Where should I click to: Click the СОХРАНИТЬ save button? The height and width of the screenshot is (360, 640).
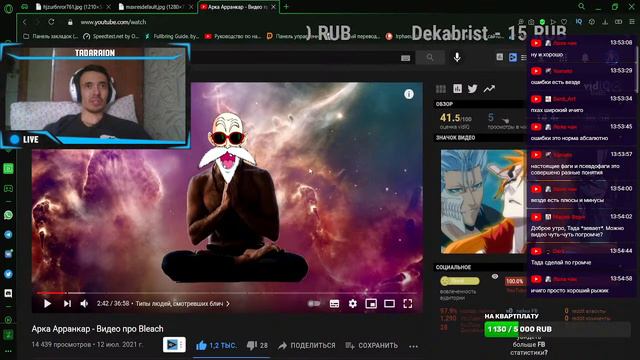pyautogui.click(x=371, y=345)
